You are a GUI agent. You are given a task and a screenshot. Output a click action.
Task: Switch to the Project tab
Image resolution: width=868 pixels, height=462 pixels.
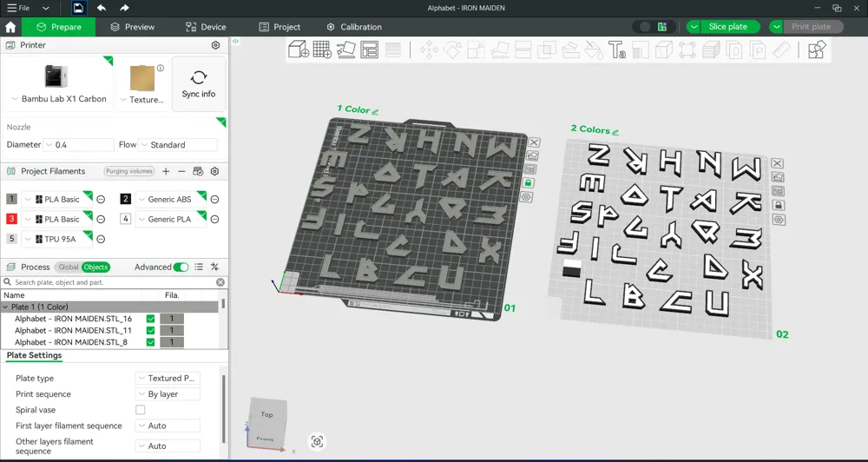coord(279,27)
